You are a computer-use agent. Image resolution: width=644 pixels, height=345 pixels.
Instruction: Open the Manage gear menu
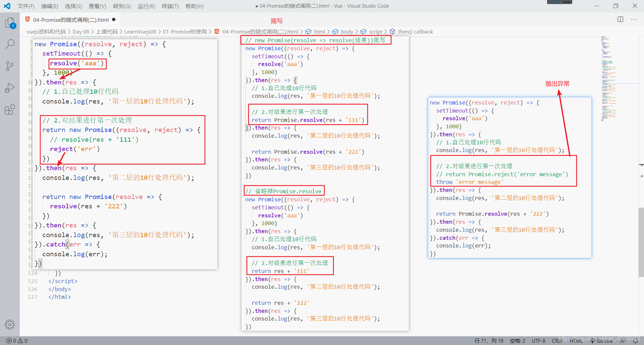point(10,324)
